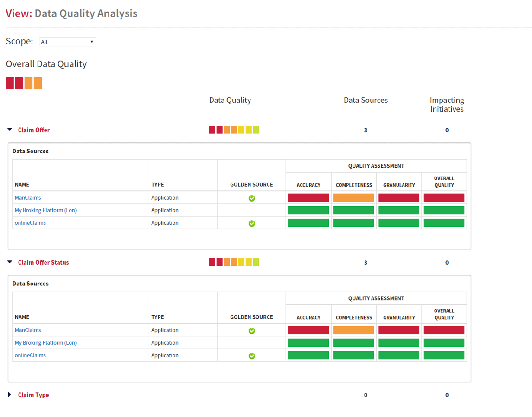The width and height of the screenshot is (532, 417).
Task: Click onlineClaims golden source checkmark under Claim Offer
Action: [252, 223]
